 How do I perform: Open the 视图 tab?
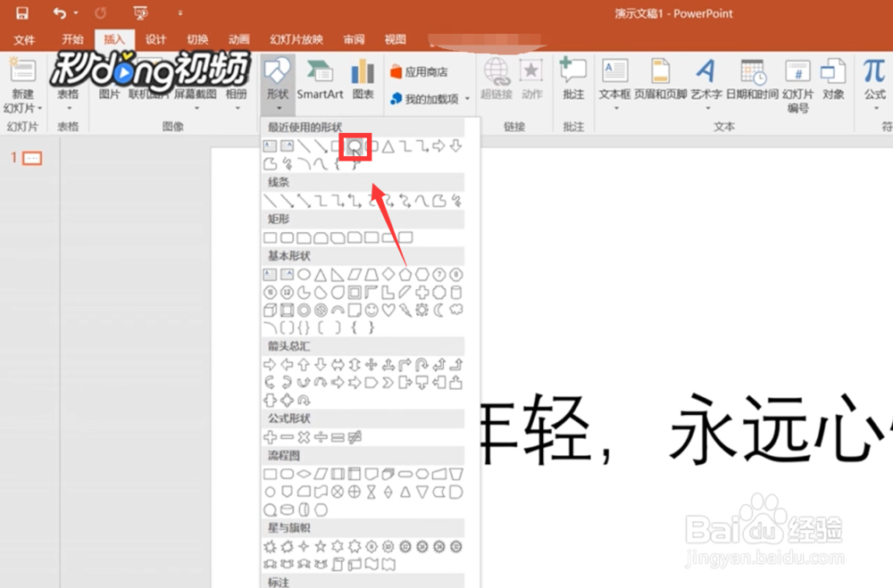pos(396,39)
